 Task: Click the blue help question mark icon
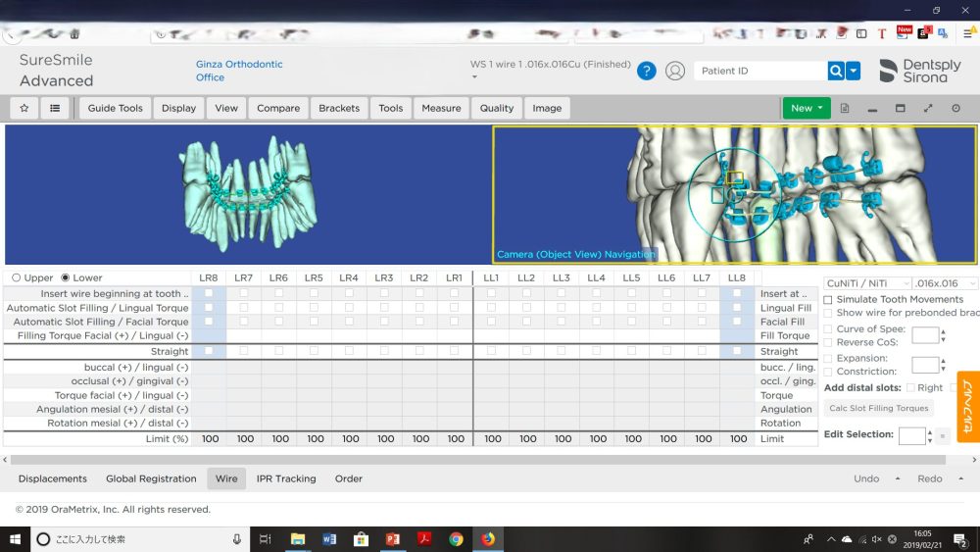(x=647, y=71)
